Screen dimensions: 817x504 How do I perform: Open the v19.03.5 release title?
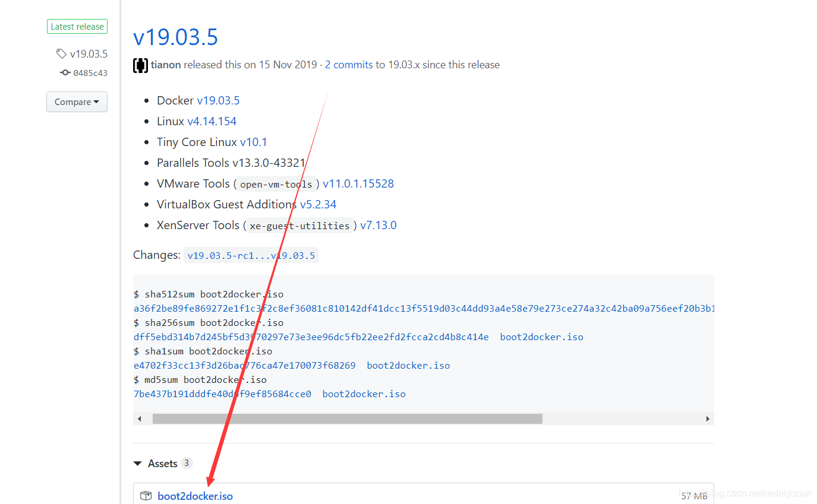point(176,37)
